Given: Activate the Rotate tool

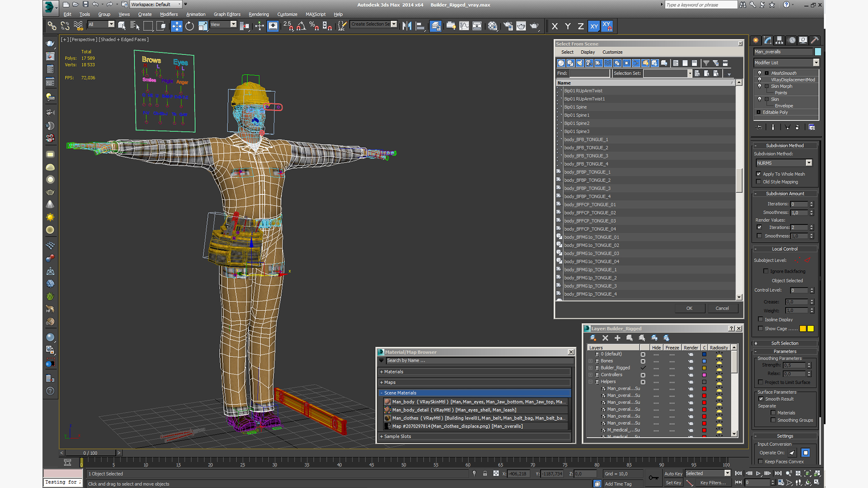Looking at the screenshot, I should pos(189,26).
